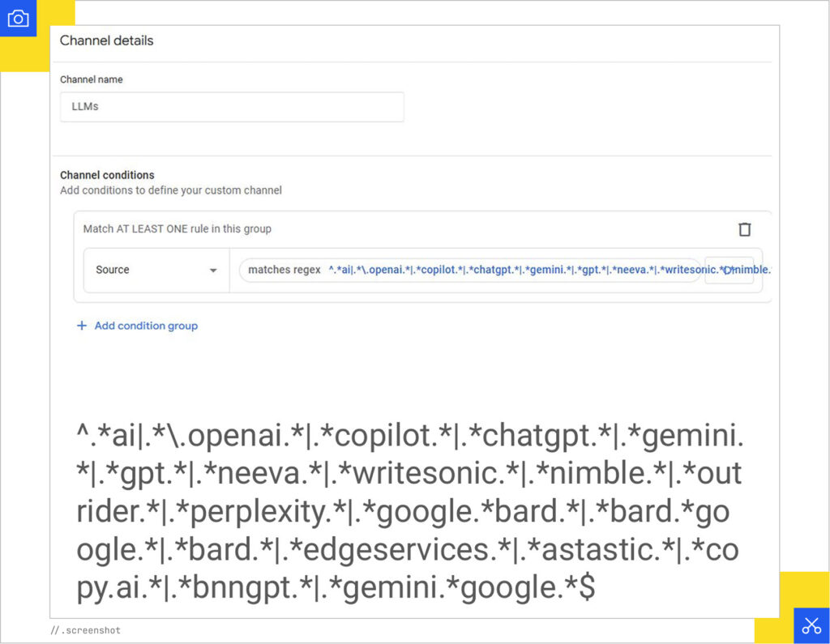Click the scissors icon in the corner
This screenshot has width=830, height=644.
(x=811, y=625)
